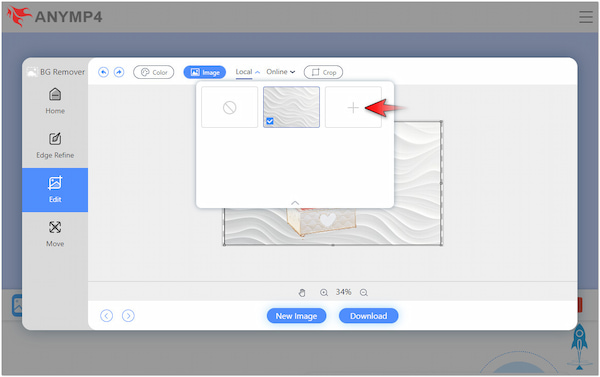Select the Edit tool in sidebar
Image resolution: width=600 pixels, height=377 pixels.
55,190
